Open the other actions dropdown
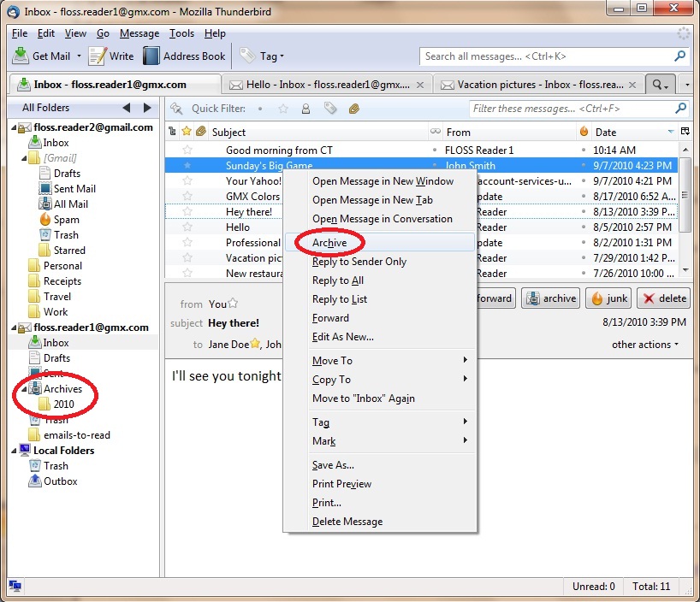The width and height of the screenshot is (700, 602). [646, 345]
